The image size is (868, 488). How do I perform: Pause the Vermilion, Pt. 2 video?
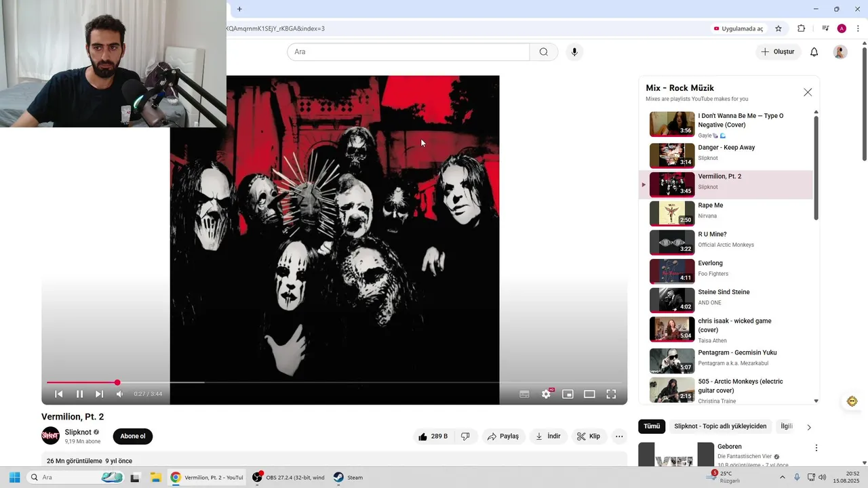point(79,394)
